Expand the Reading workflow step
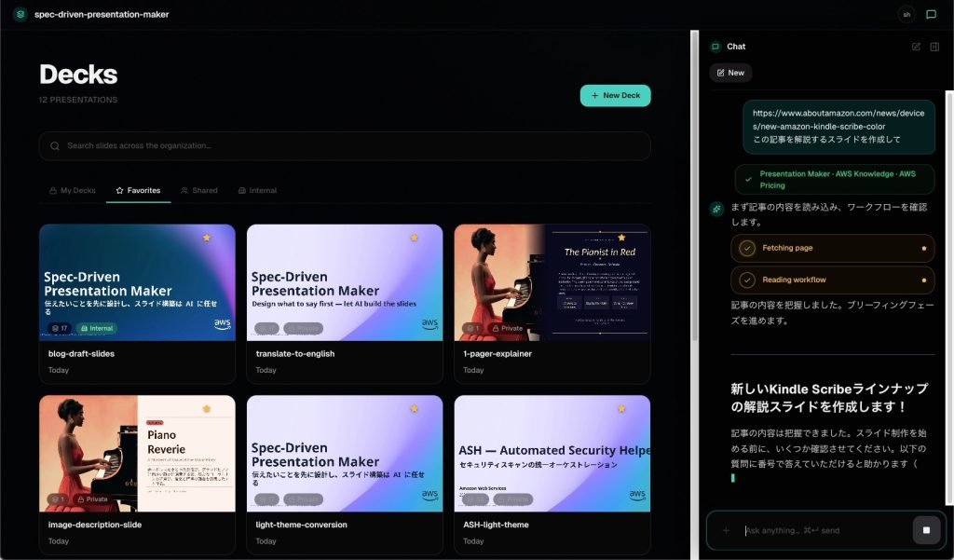This screenshot has width=954, height=560. point(832,280)
